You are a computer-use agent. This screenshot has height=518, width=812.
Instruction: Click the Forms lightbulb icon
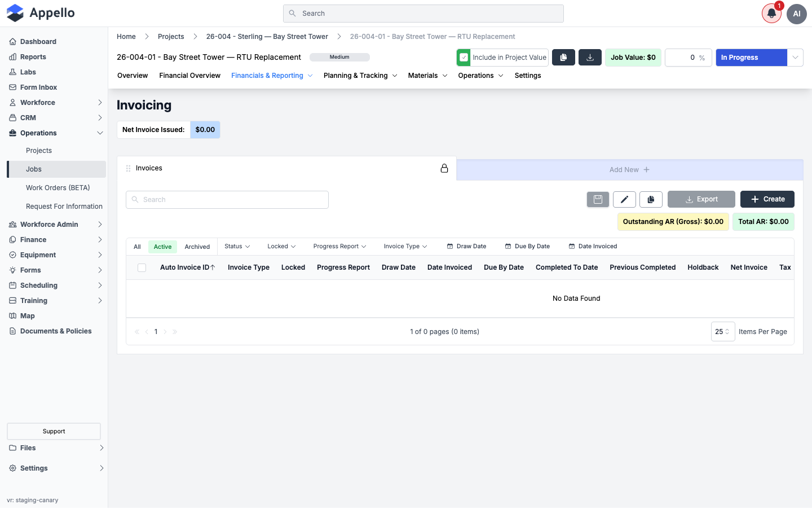click(x=12, y=270)
